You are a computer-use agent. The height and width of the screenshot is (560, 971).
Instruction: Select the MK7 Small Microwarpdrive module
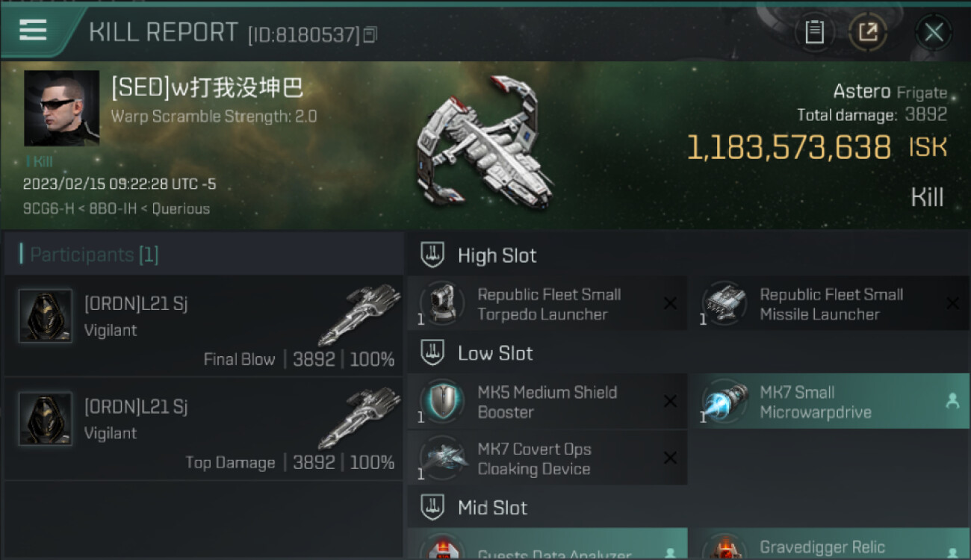pos(829,402)
